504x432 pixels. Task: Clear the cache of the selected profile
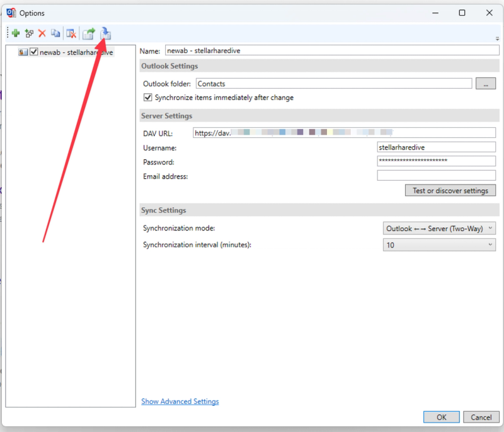(71, 33)
